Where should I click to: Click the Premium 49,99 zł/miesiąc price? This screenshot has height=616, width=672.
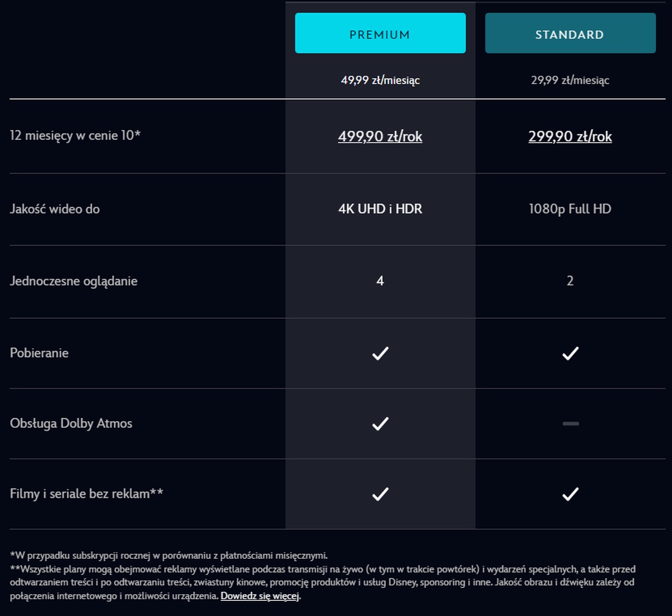[x=380, y=80]
